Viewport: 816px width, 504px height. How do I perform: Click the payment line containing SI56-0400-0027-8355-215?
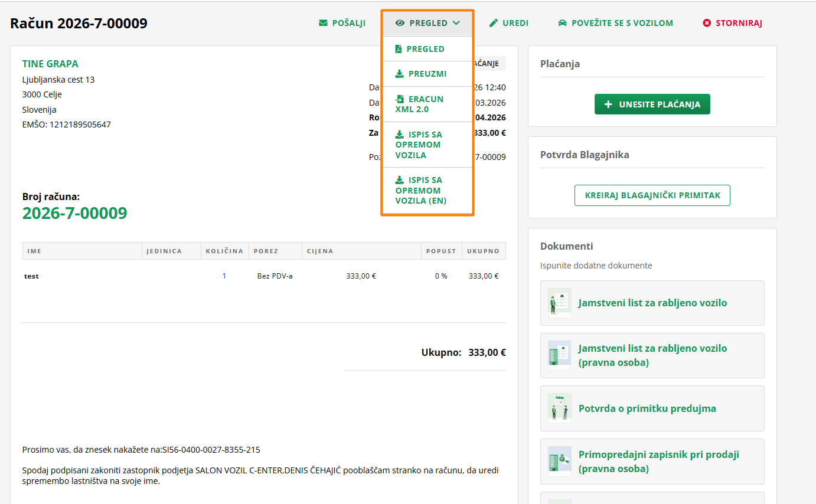(141, 450)
